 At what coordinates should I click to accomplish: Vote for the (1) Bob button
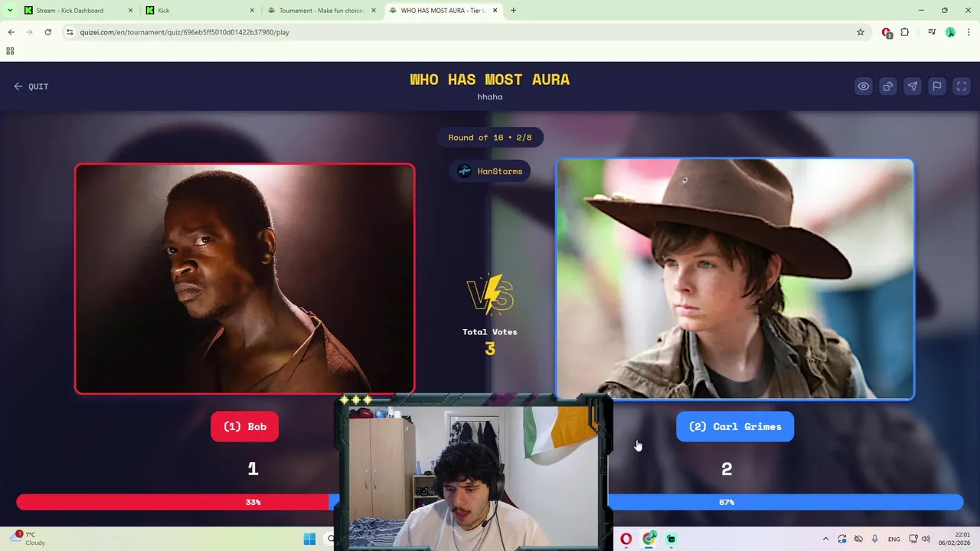click(x=245, y=426)
